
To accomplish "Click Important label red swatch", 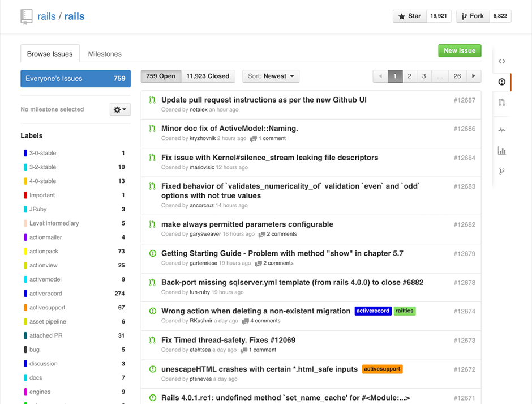I will pos(25,195).
